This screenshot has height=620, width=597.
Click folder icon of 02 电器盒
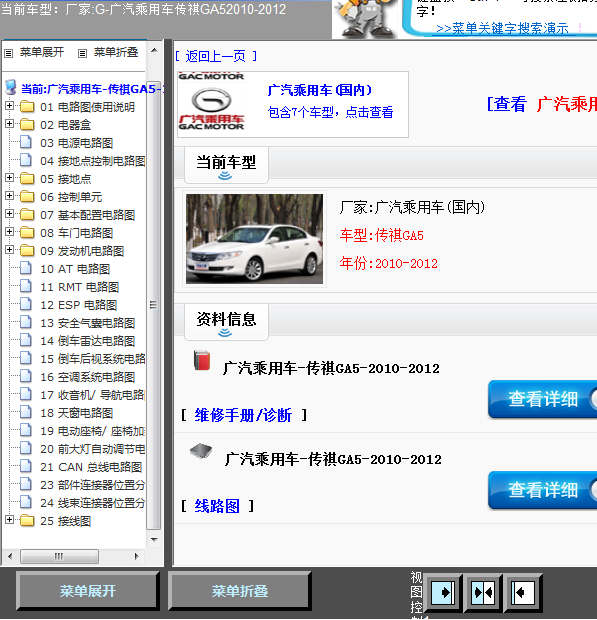tap(27, 125)
